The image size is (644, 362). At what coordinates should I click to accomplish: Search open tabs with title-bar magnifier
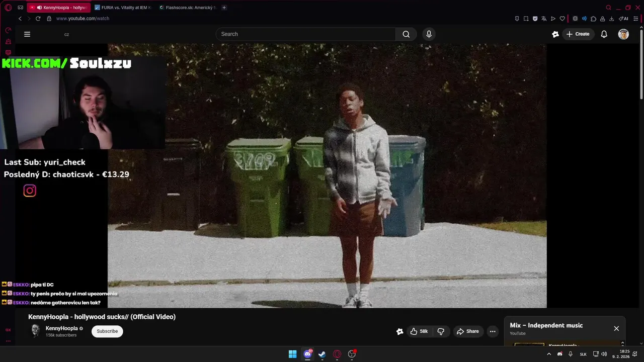tap(608, 8)
